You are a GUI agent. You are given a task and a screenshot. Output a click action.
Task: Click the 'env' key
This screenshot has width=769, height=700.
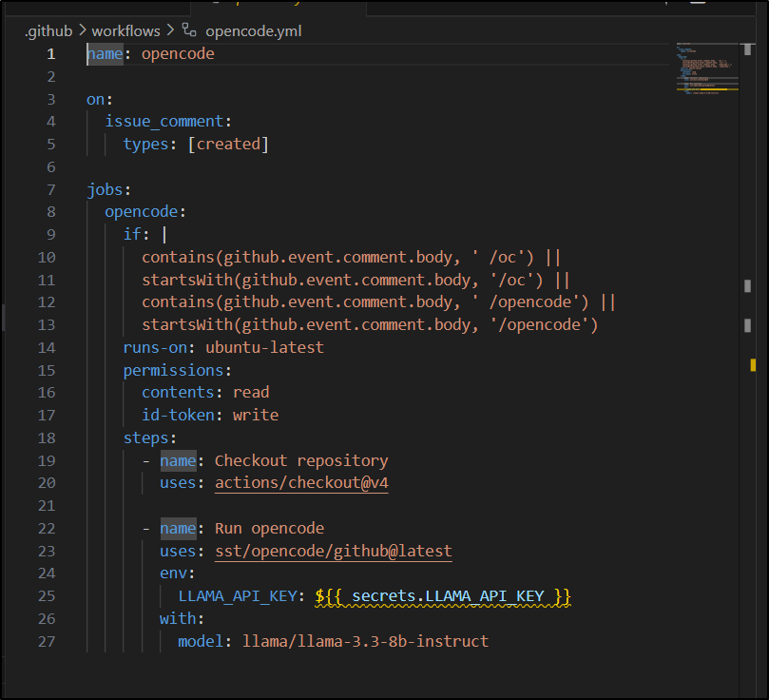click(x=174, y=573)
